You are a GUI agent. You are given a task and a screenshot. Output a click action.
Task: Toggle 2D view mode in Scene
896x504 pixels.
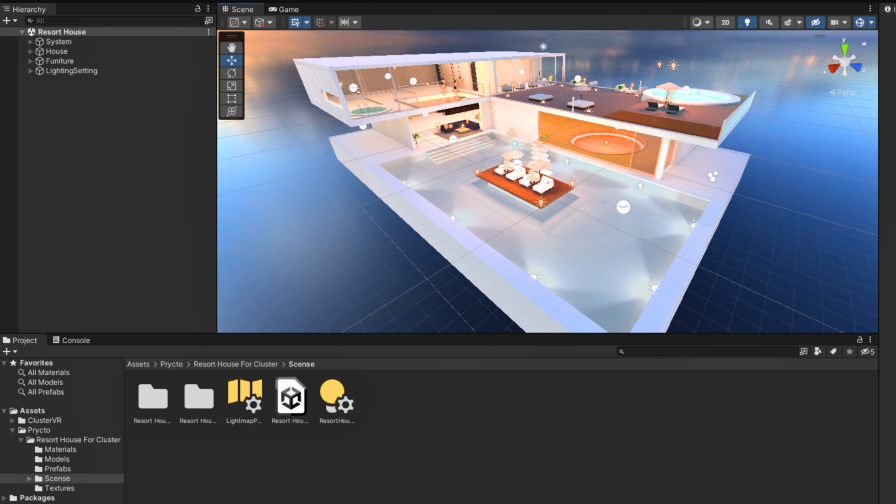[x=725, y=22]
